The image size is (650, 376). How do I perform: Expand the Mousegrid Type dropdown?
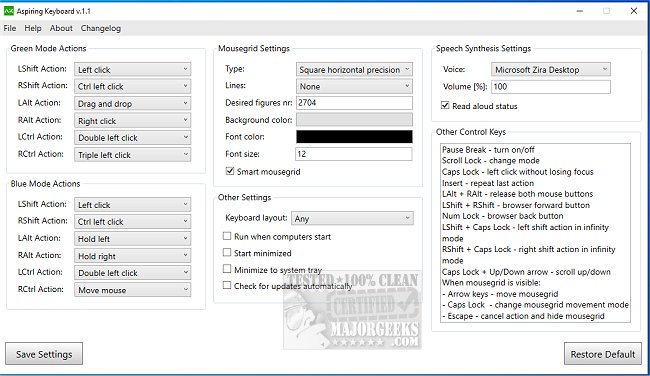click(354, 69)
